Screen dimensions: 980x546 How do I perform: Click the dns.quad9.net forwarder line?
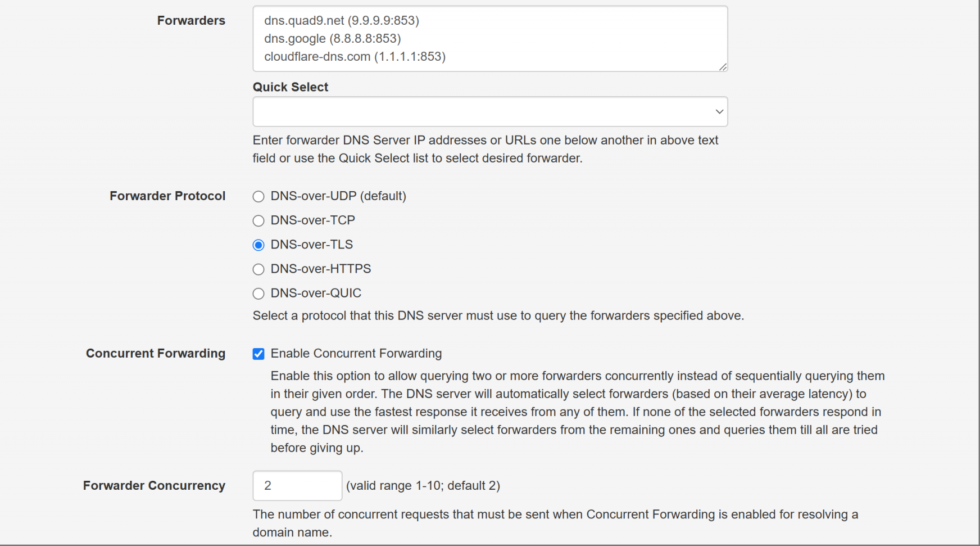342,21
